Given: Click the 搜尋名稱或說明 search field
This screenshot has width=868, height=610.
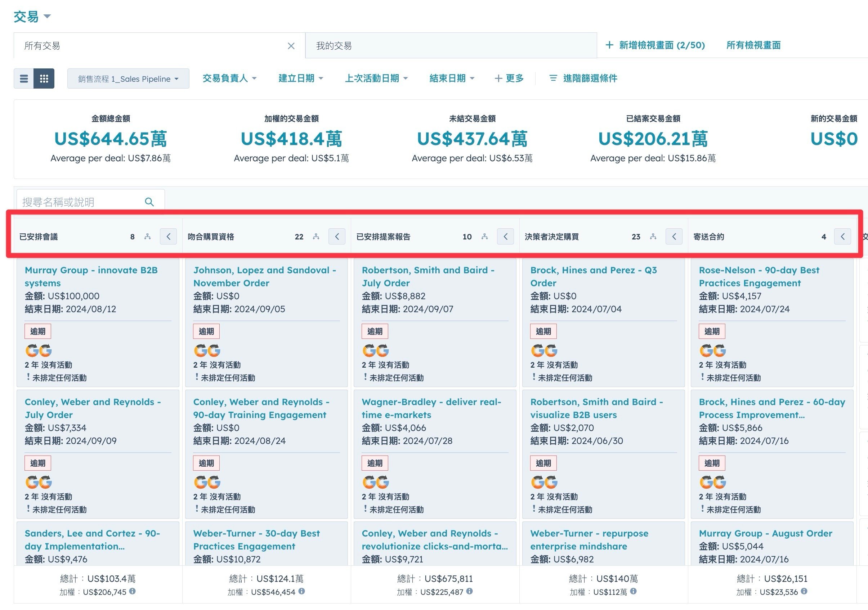Looking at the screenshot, I should pos(76,202).
